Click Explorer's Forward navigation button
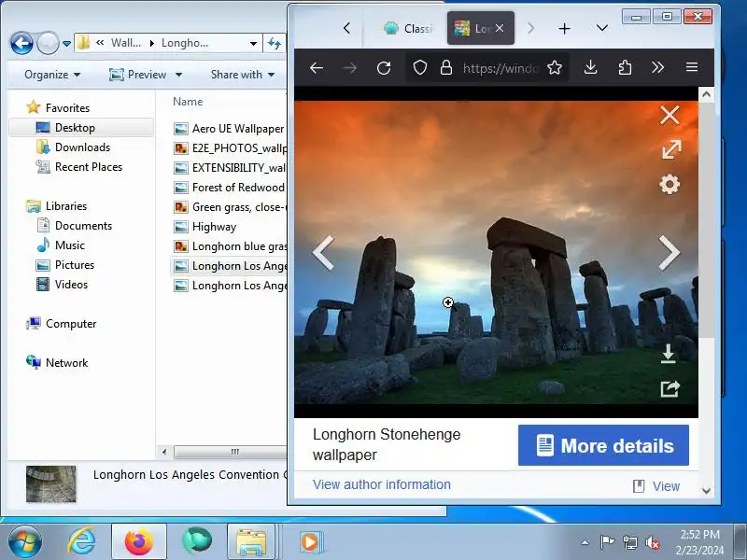 48,44
